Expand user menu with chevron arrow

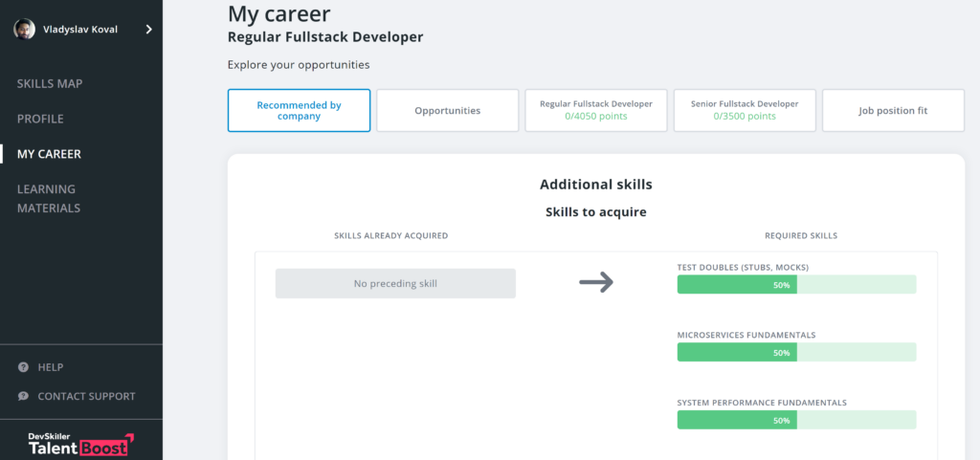148,30
